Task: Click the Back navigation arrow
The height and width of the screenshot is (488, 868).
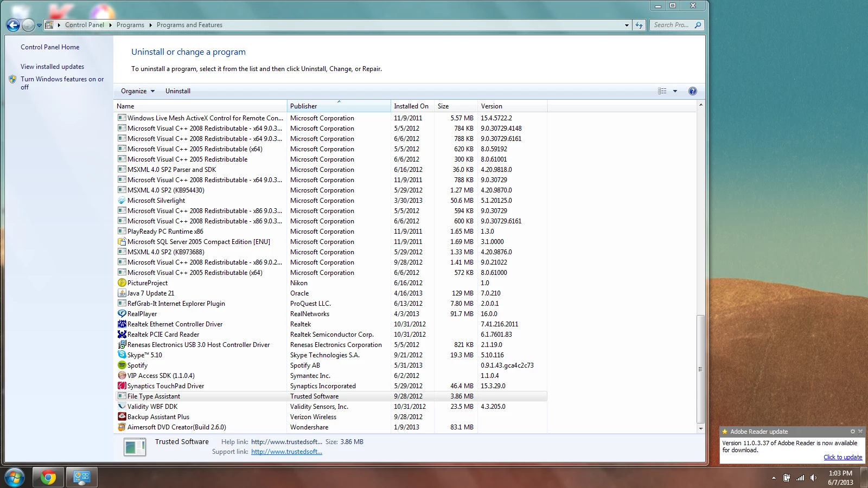Action: (x=13, y=25)
